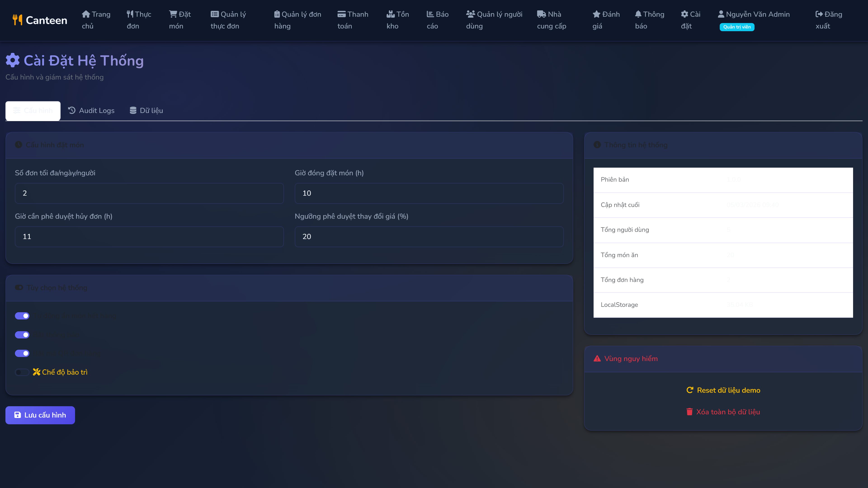Enable Chế độ bảo trì switch
Screen dimensions: 868x488
[x=22, y=372]
